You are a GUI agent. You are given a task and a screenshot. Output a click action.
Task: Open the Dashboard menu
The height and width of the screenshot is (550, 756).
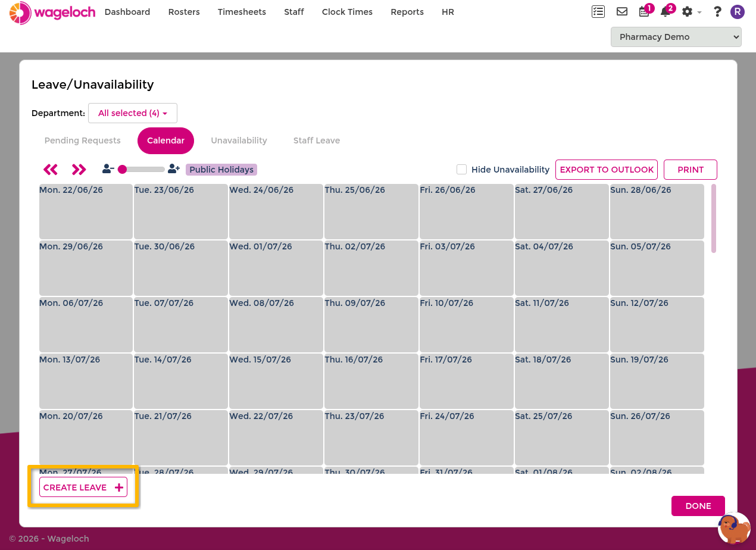(x=127, y=12)
